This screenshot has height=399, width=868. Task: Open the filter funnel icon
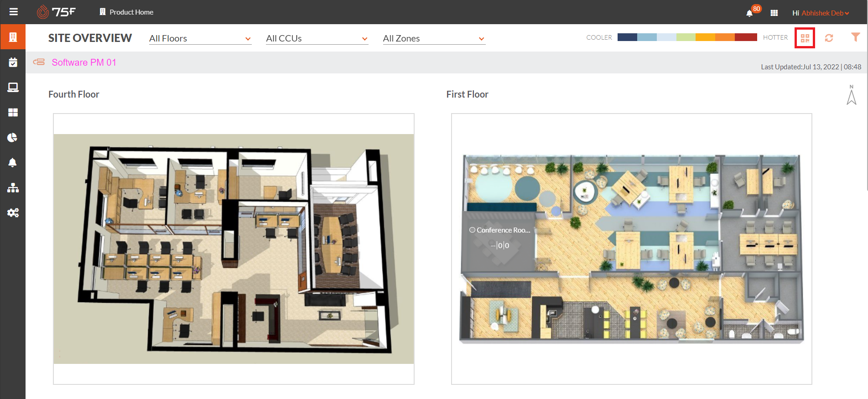[856, 37]
